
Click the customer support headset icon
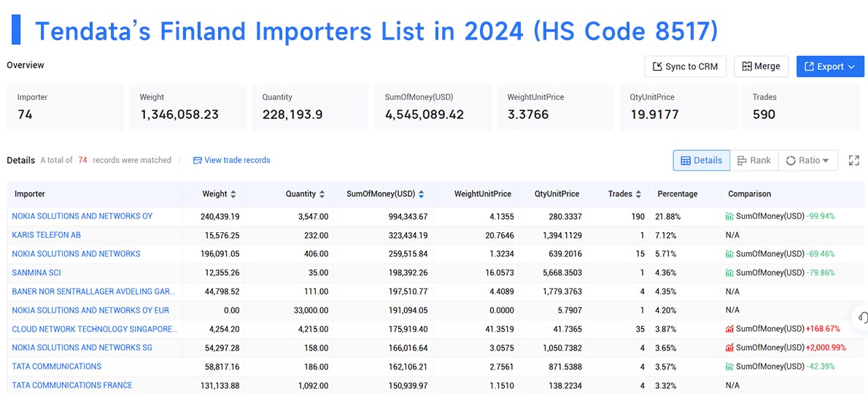(x=862, y=318)
